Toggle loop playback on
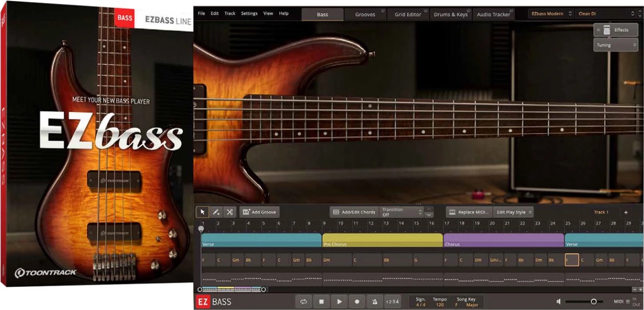Image resolution: width=644 pixels, height=310 pixels. [303, 301]
